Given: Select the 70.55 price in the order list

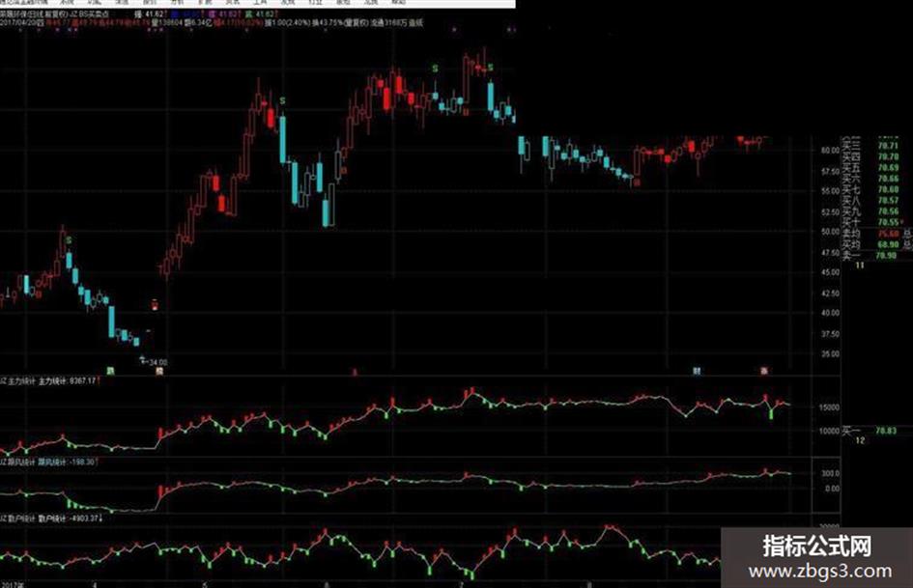Looking at the screenshot, I should coord(888,222).
